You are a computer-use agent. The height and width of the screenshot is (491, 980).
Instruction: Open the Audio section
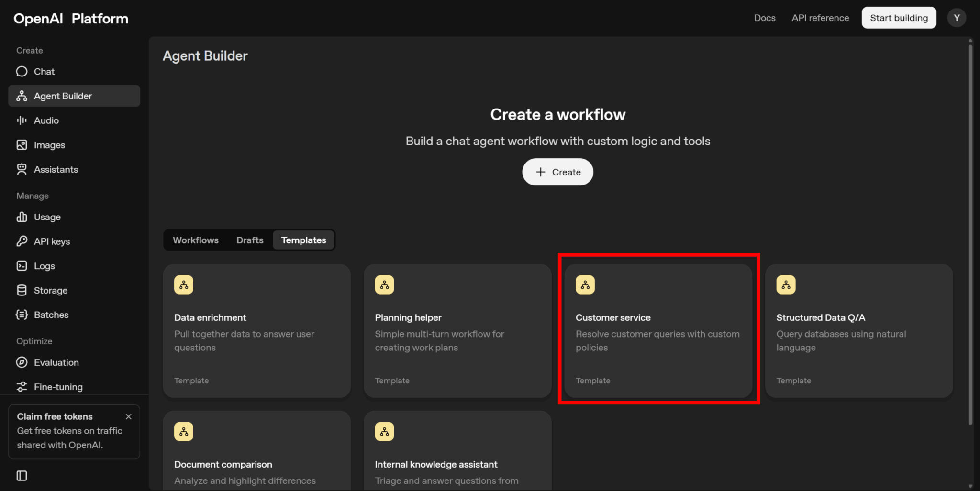[46, 120]
